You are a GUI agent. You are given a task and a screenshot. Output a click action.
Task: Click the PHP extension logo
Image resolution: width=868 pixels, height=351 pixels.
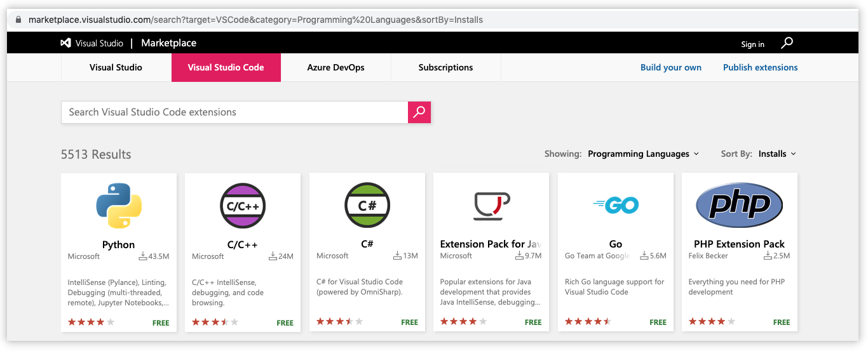pos(740,206)
